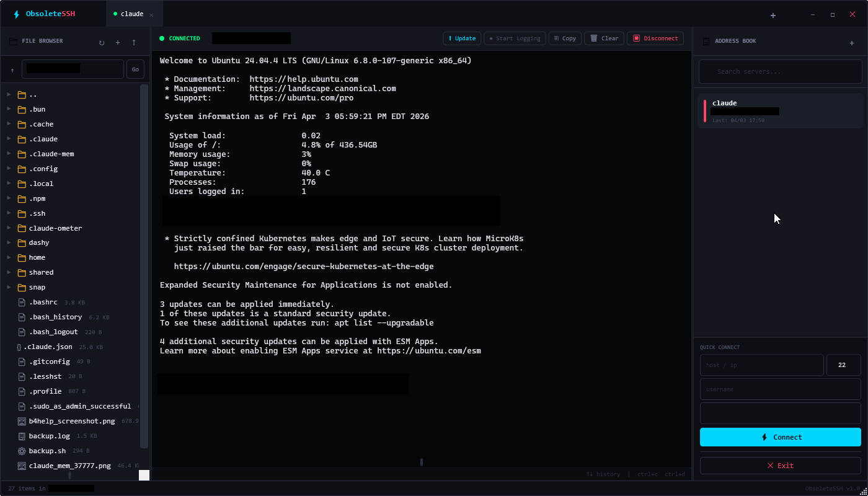This screenshot has height=496, width=868.
Task: Click the backup.sh script gear icon
Action: coord(22,451)
